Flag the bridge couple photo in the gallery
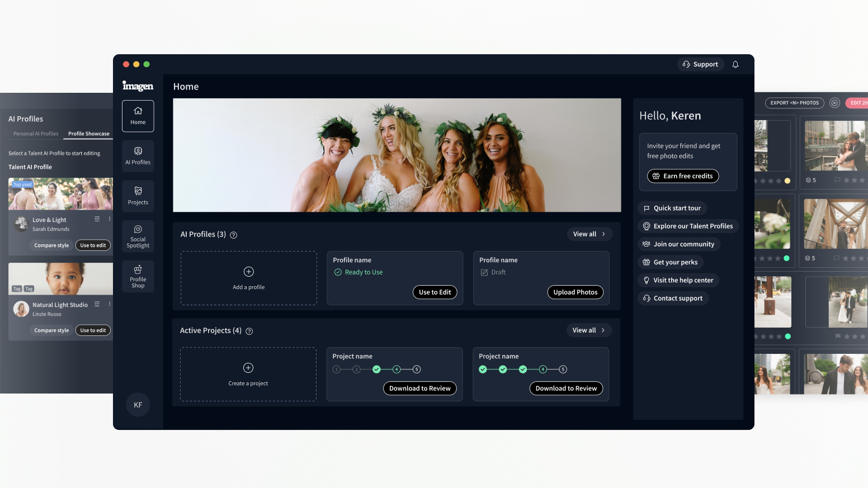Viewport: 868px width, 488px height. click(x=837, y=258)
